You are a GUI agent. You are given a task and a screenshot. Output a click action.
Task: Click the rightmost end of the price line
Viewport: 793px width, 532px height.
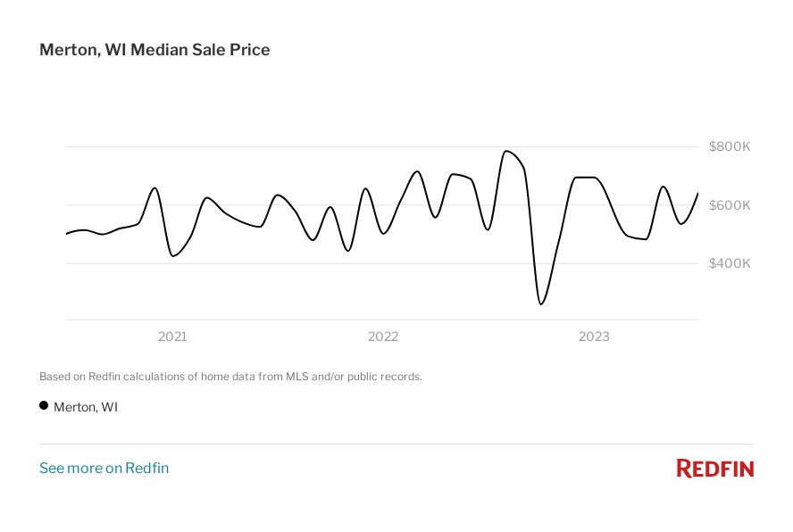697,194
